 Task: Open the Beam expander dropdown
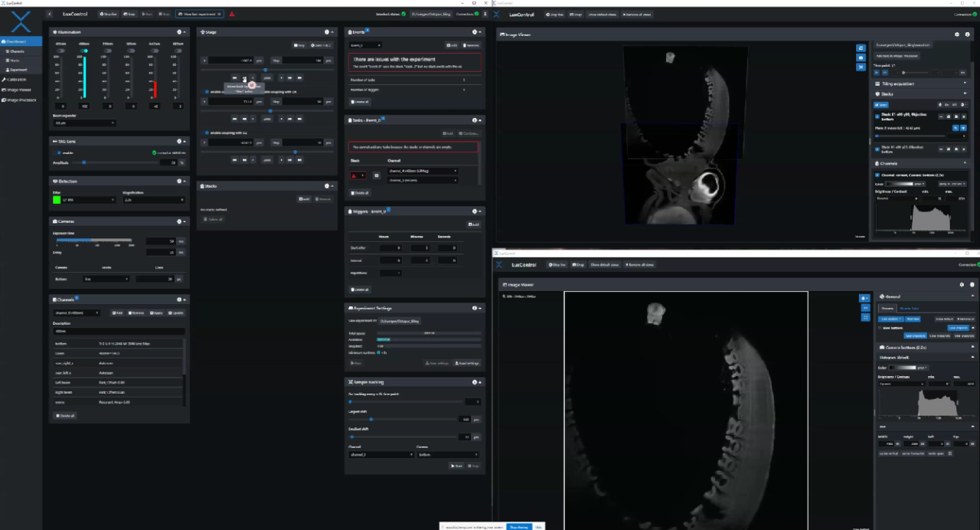tap(84, 123)
